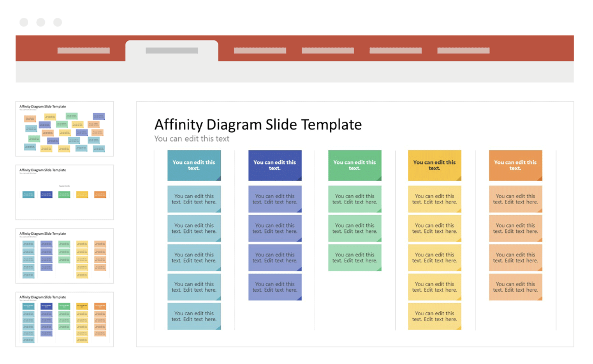This screenshot has width=593, height=364.
Task: Select the last light green sticky note
Action: (x=355, y=258)
